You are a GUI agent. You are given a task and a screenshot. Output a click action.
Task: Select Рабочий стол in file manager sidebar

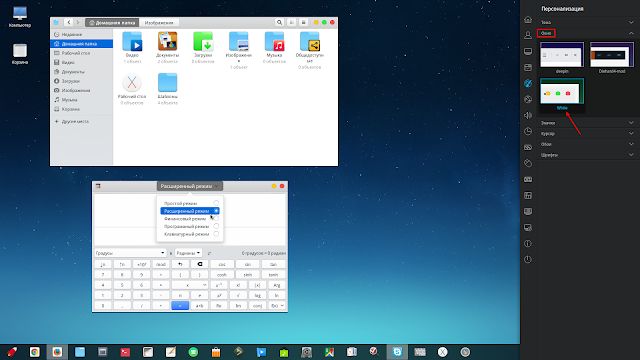coord(82,53)
